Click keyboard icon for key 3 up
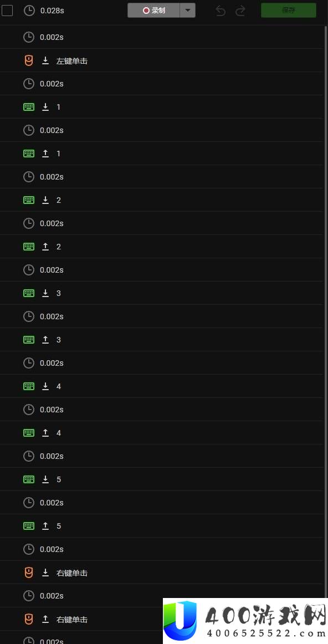Viewport: 328px width, 644px height. click(29, 340)
